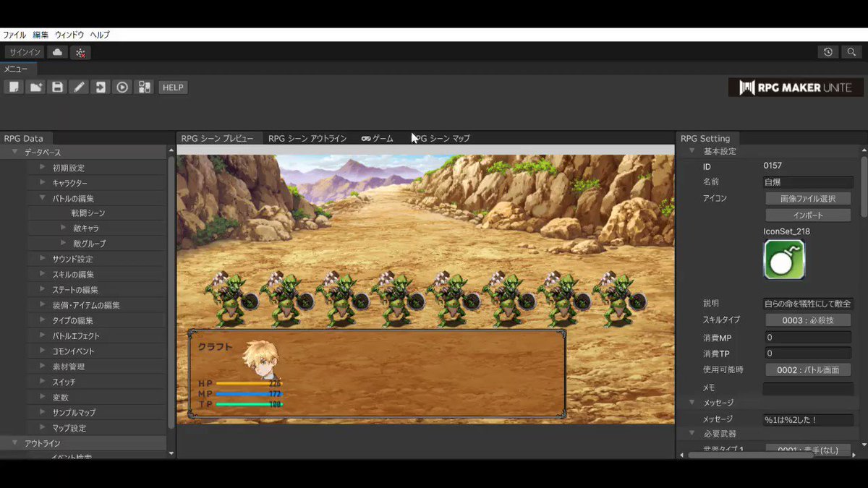The height and width of the screenshot is (488, 868).
Task: Select 戦闘シーン in the tree
Action: (x=88, y=213)
